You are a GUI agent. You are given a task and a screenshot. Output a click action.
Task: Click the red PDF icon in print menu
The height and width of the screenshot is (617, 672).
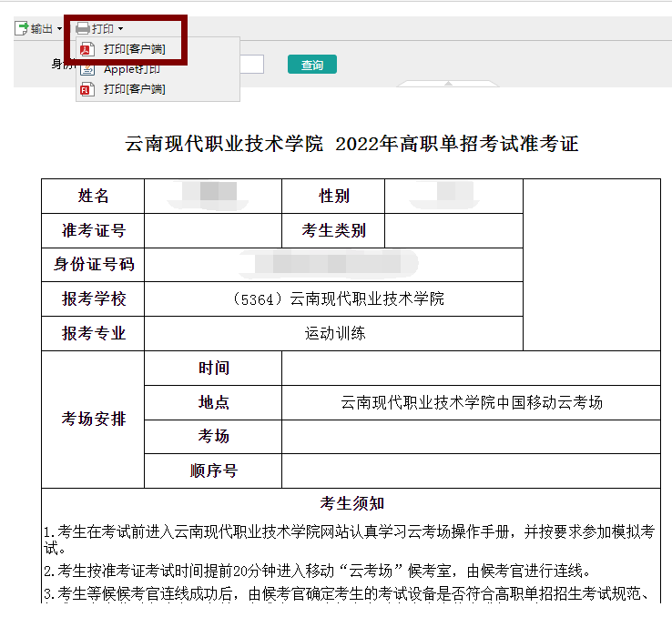[x=87, y=49]
